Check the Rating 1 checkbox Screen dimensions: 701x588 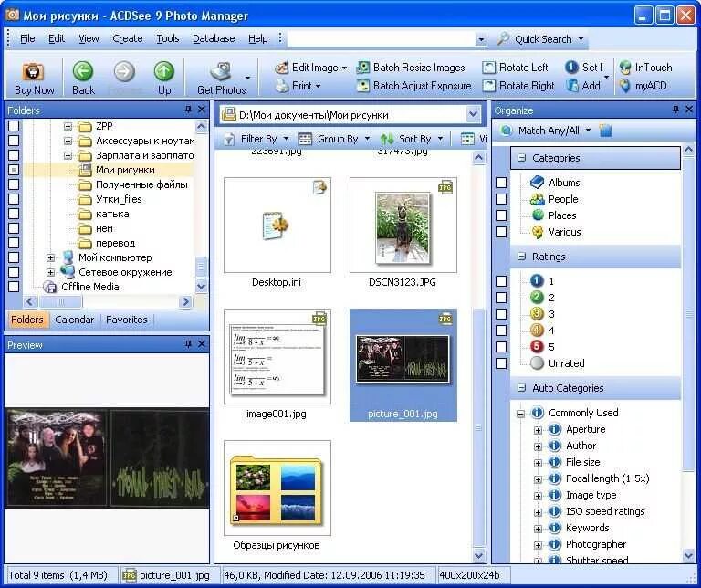click(501, 281)
